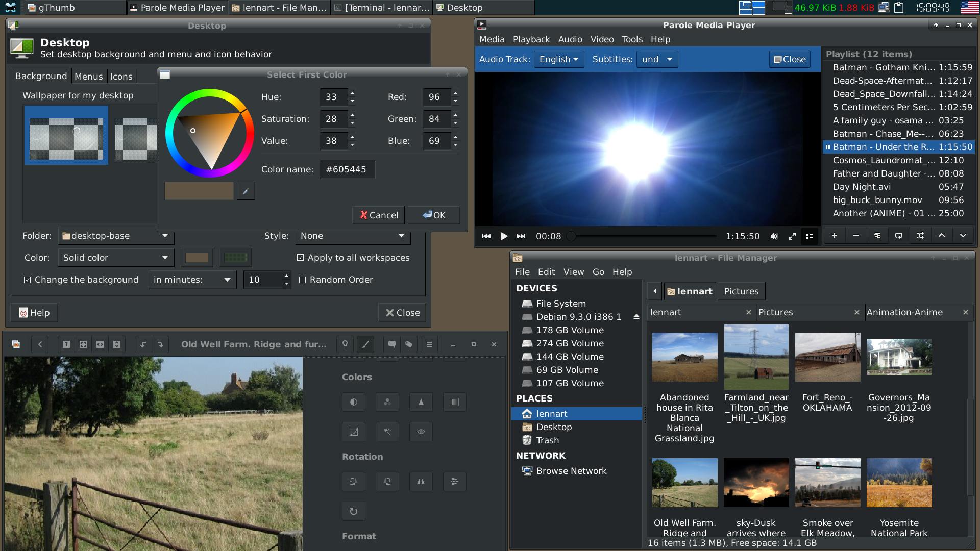
Task: Open the Playback menu in Parole
Action: [x=531, y=39]
